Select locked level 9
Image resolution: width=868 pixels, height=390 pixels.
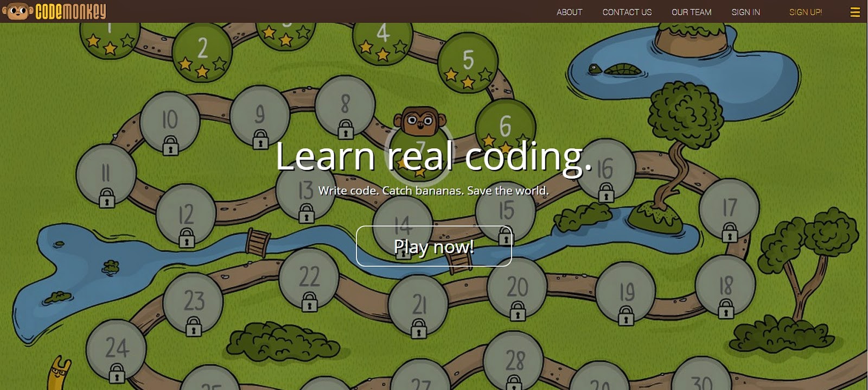click(260, 117)
